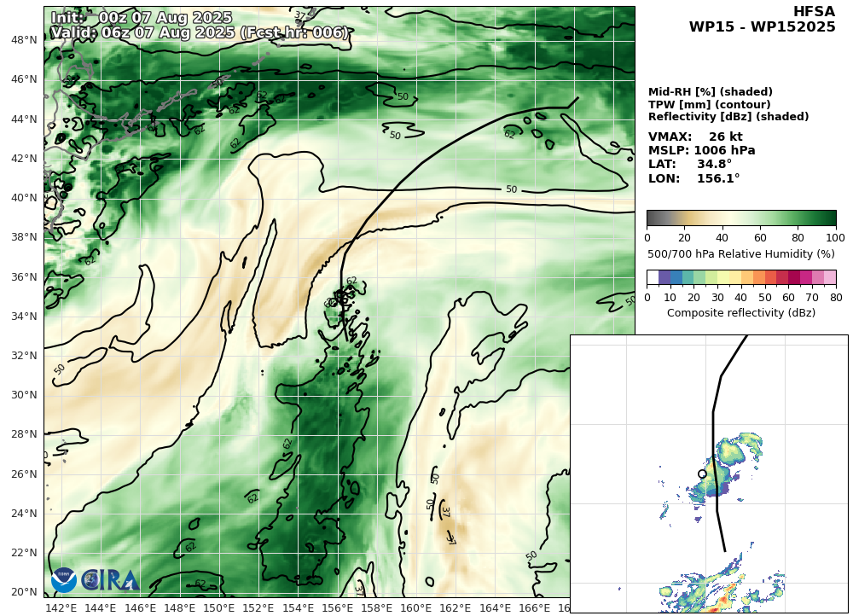Viewport: 853px width, 616px height.
Task: Click the 142°E longitude axis label
Action: (61, 607)
